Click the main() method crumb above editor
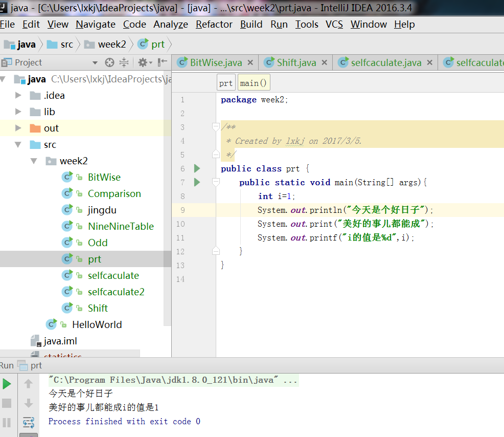Viewport: 504px width, 437px height. [x=254, y=83]
